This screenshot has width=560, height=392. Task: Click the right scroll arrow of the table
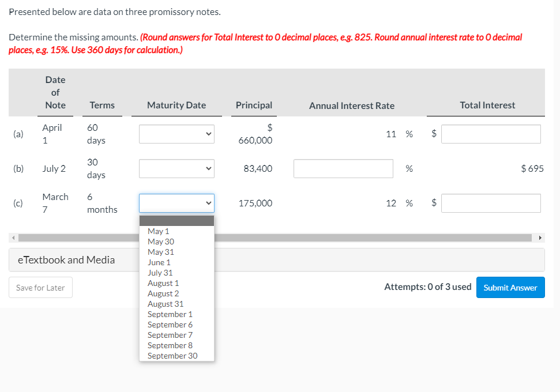pos(539,237)
